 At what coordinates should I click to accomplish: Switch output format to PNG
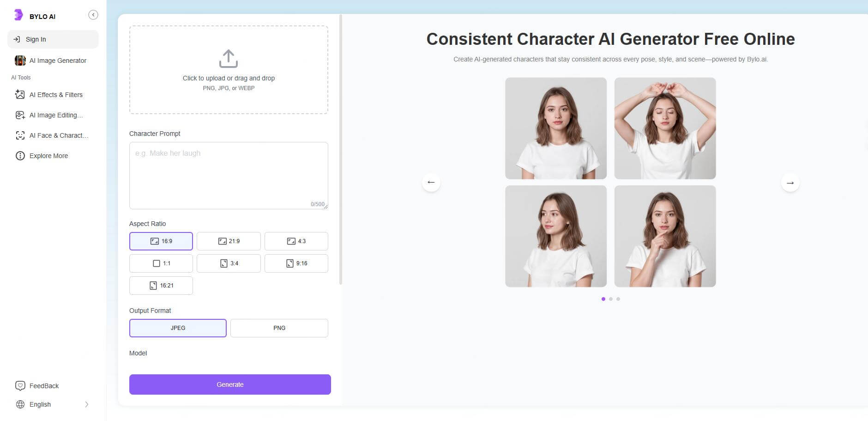pyautogui.click(x=279, y=328)
